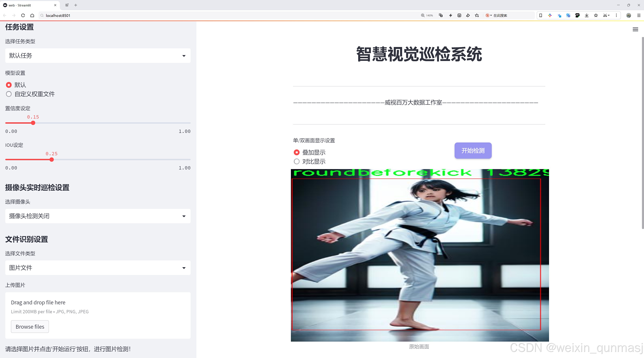Open the 摄像头检测关闭 camera dropdown
Viewport: 644px width, 358px height.
(98, 216)
